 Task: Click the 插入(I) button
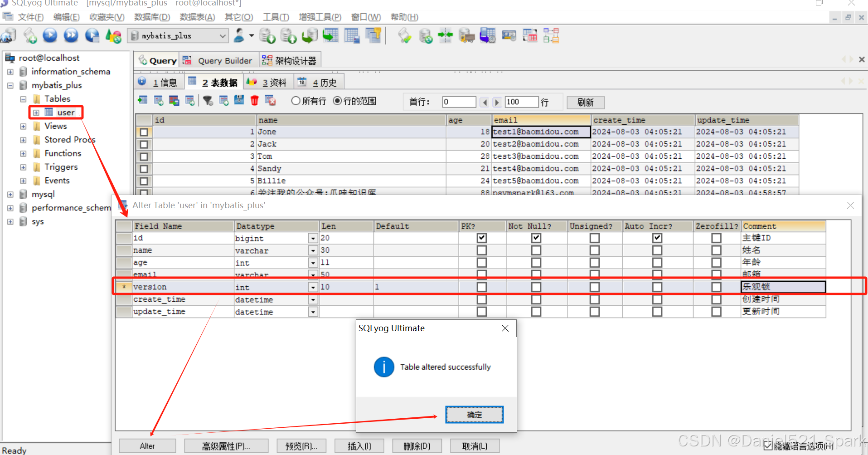click(359, 446)
